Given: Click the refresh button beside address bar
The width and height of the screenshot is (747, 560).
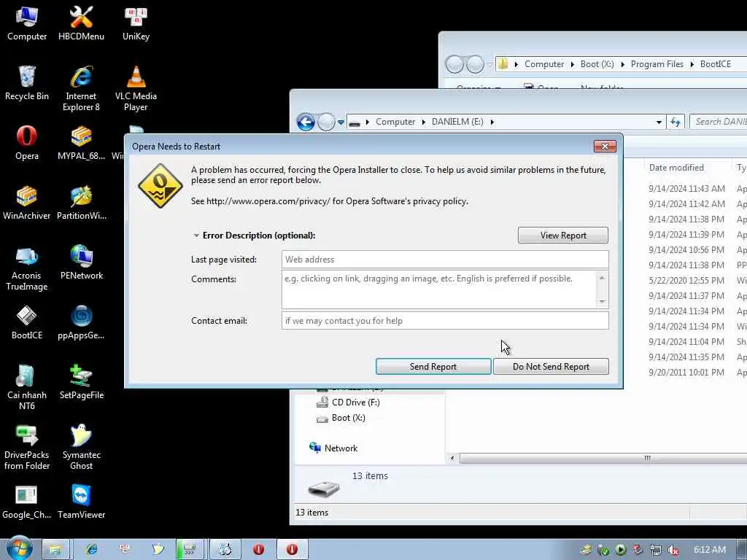Looking at the screenshot, I should (675, 122).
